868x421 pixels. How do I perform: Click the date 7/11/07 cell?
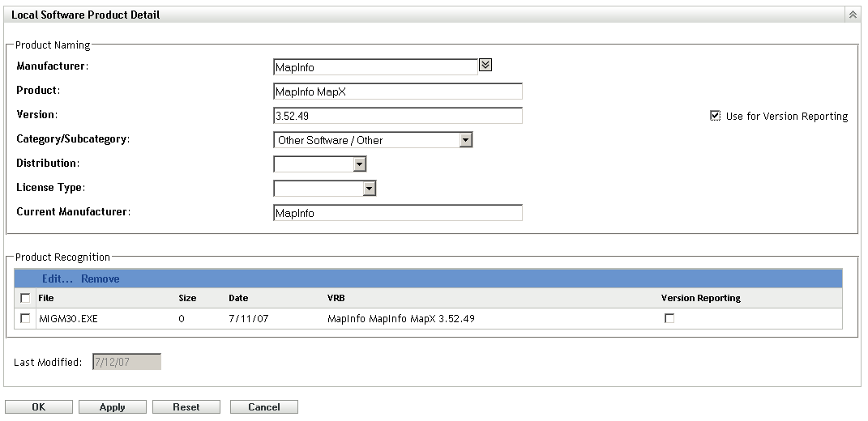[x=249, y=319]
